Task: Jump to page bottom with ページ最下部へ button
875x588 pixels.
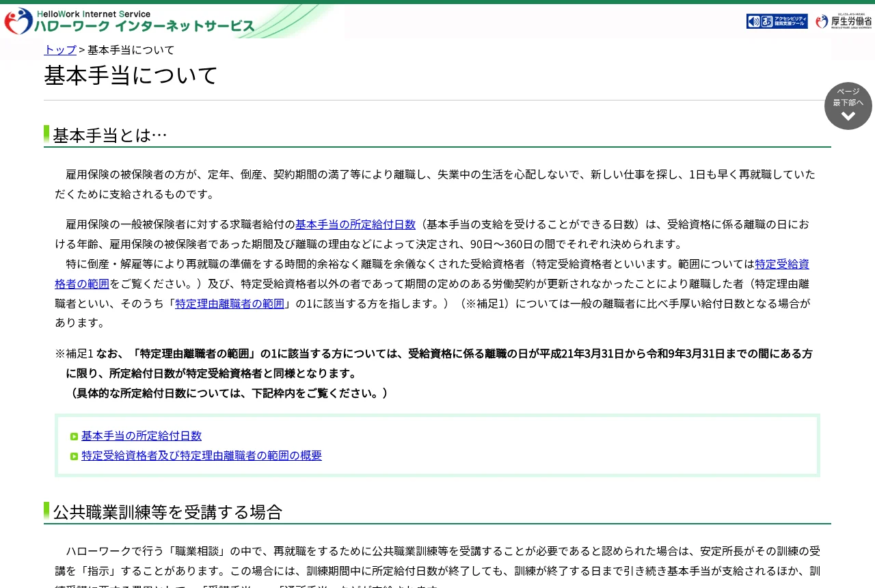Action: pyautogui.click(x=848, y=106)
